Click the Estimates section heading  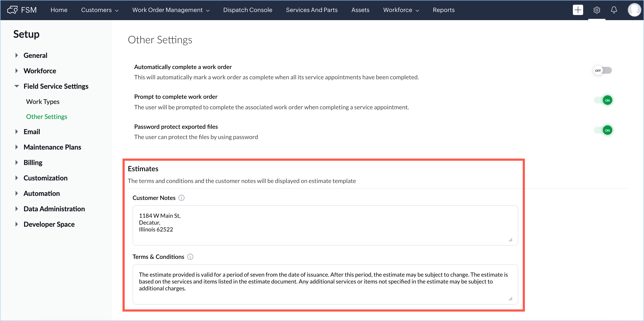pos(143,169)
